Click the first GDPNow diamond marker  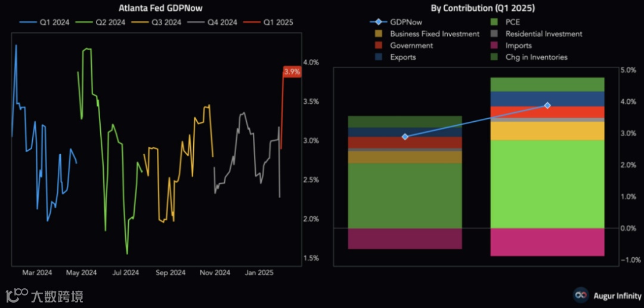click(405, 136)
